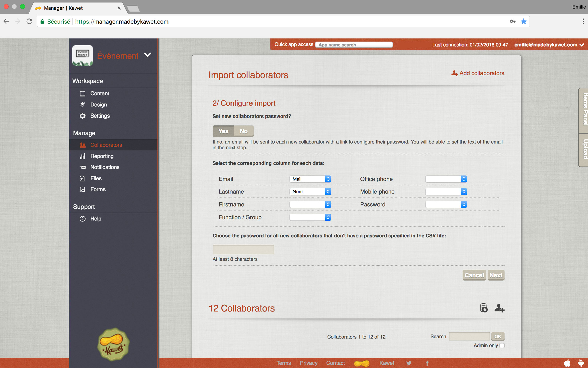
Task: Click the Notifications envelope icon
Action: (82, 167)
